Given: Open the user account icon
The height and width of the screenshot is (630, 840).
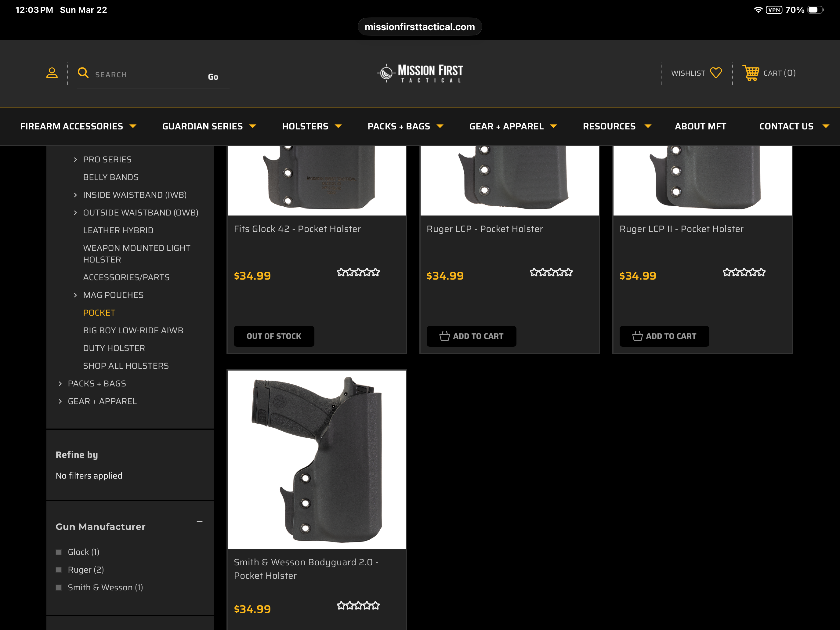Looking at the screenshot, I should pos(52,73).
